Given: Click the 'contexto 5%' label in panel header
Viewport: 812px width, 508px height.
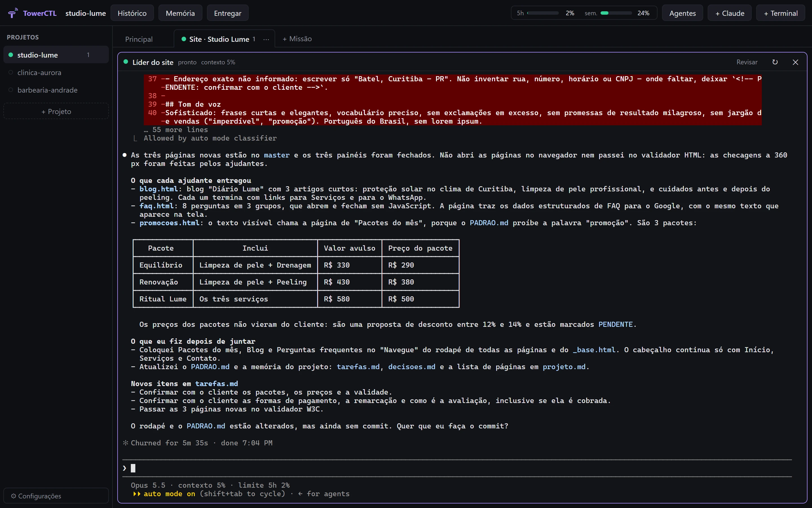Looking at the screenshot, I should (x=218, y=62).
